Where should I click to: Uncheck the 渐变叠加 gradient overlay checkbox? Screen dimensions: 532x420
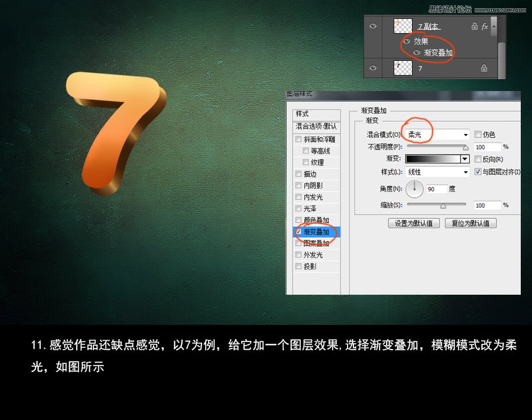pyautogui.click(x=299, y=232)
